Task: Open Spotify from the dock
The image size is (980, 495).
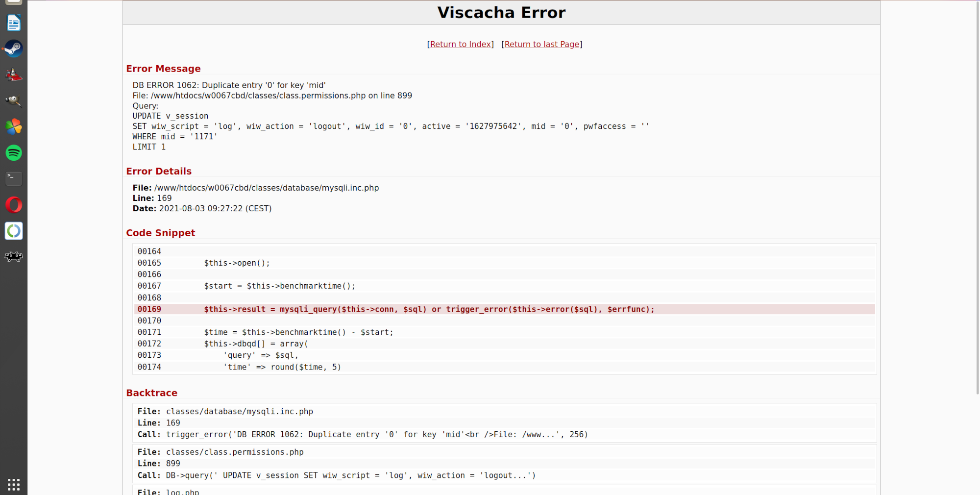Action: pos(14,153)
